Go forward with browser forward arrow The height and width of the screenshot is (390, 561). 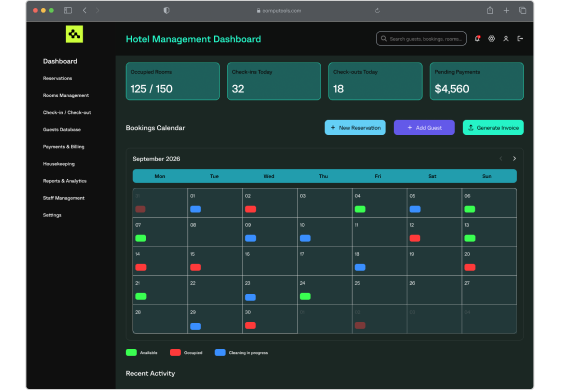click(x=97, y=11)
